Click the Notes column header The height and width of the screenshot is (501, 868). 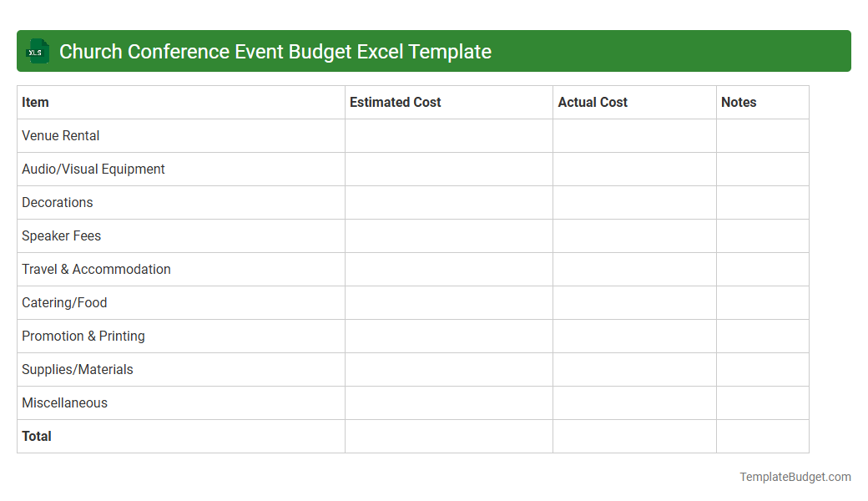739,102
